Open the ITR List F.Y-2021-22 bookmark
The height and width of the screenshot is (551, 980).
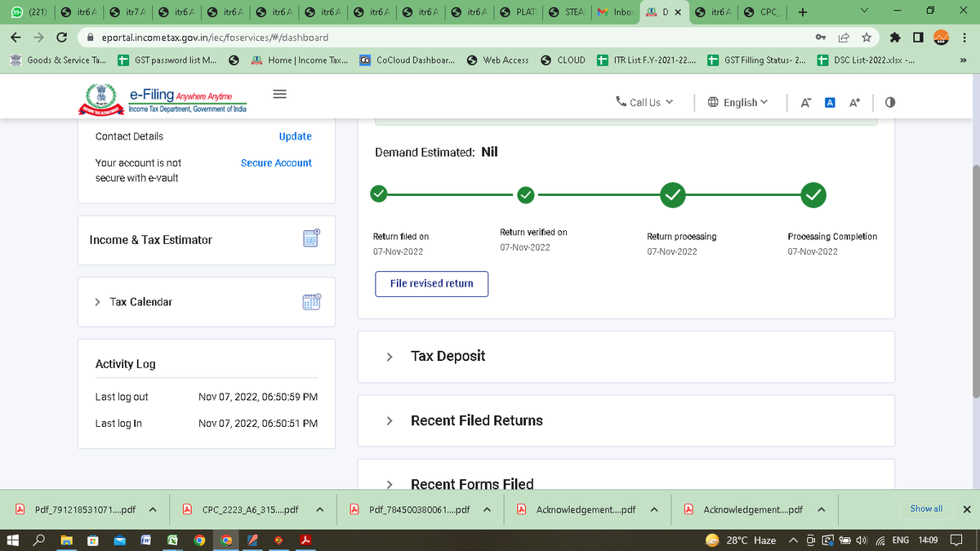(x=647, y=60)
